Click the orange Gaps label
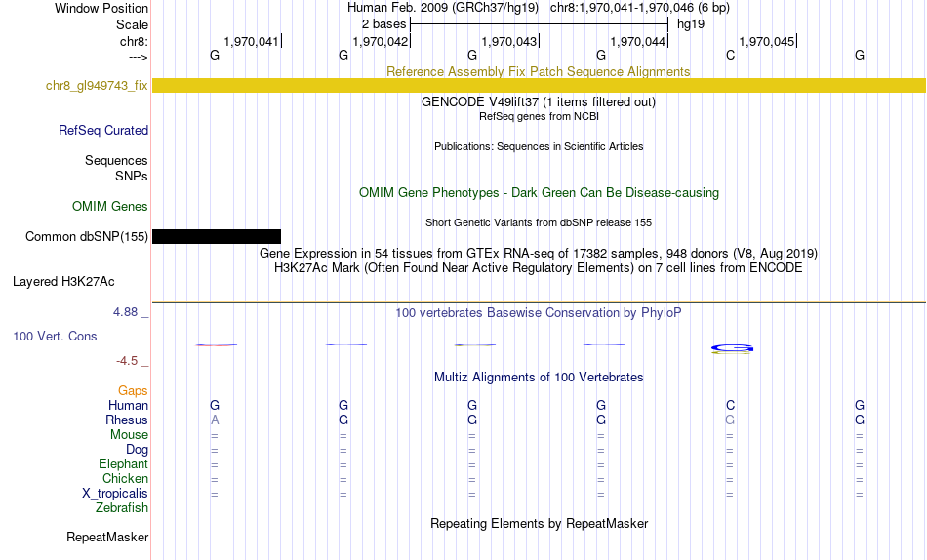The image size is (927, 560). (133, 390)
